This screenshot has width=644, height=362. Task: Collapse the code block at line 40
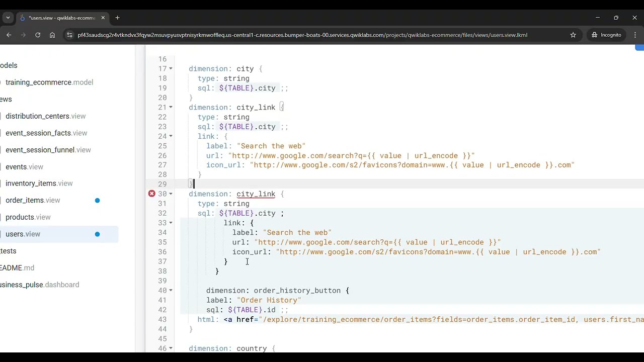tap(171, 291)
